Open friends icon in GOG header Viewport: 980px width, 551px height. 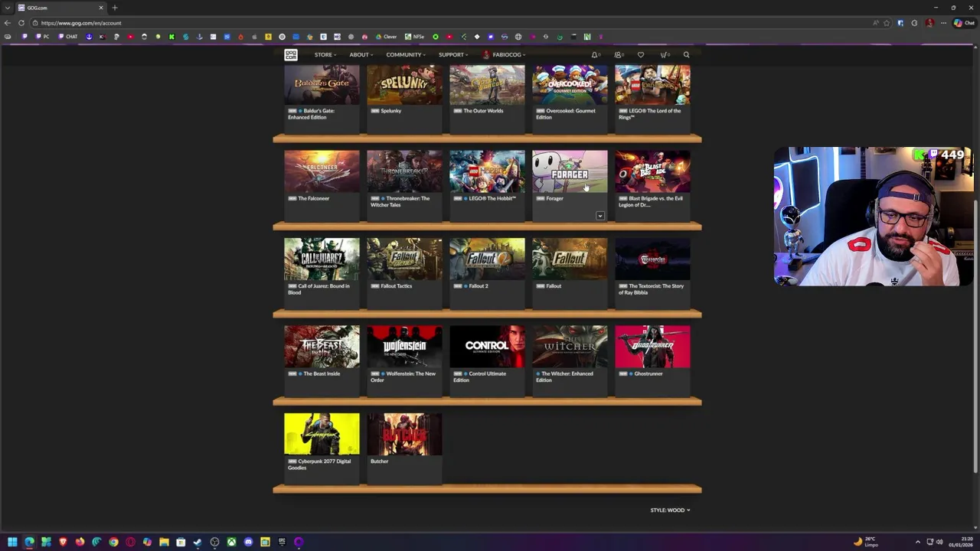tap(618, 54)
